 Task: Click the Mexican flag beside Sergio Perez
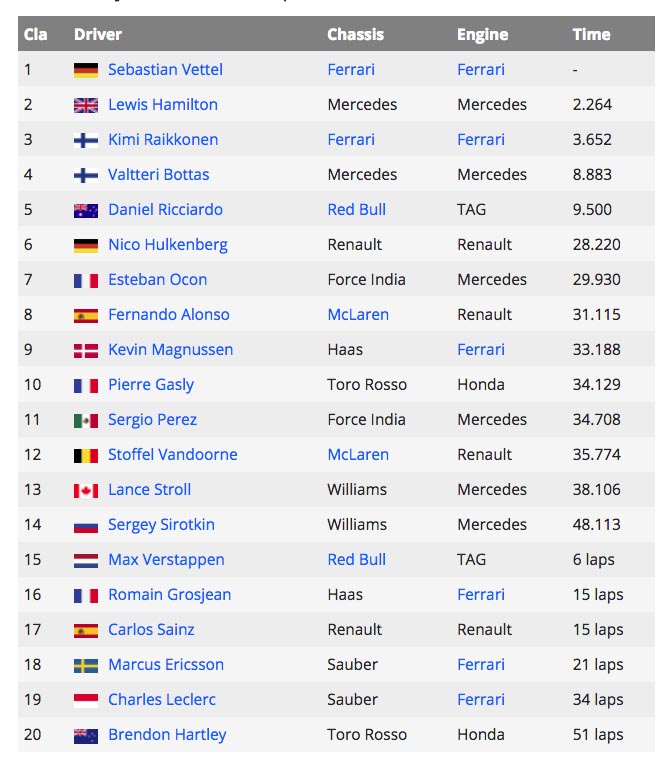click(86, 420)
